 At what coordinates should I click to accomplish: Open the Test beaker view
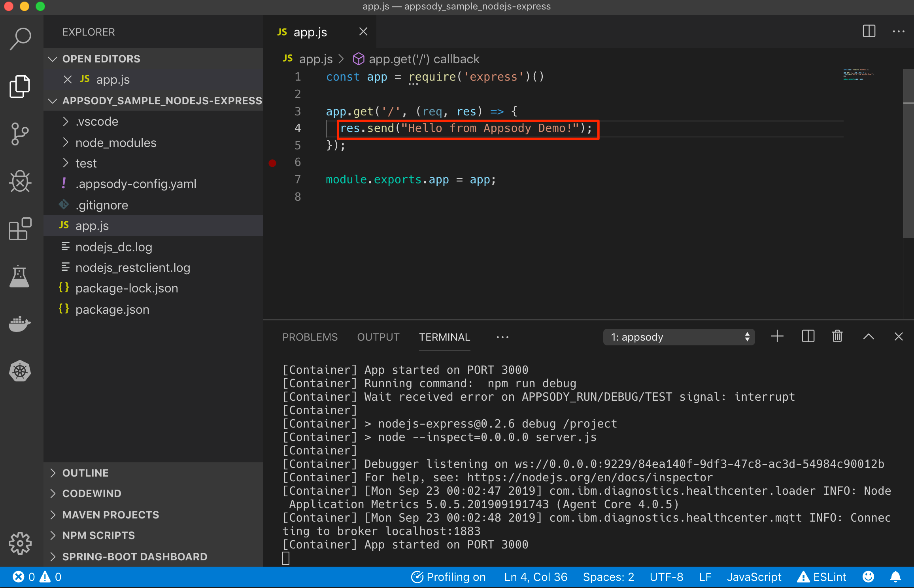[20, 276]
